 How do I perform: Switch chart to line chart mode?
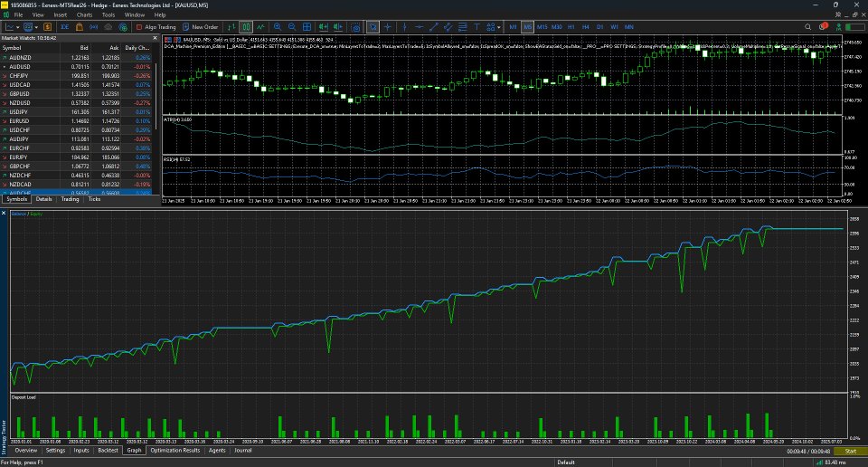coord(260,26)
